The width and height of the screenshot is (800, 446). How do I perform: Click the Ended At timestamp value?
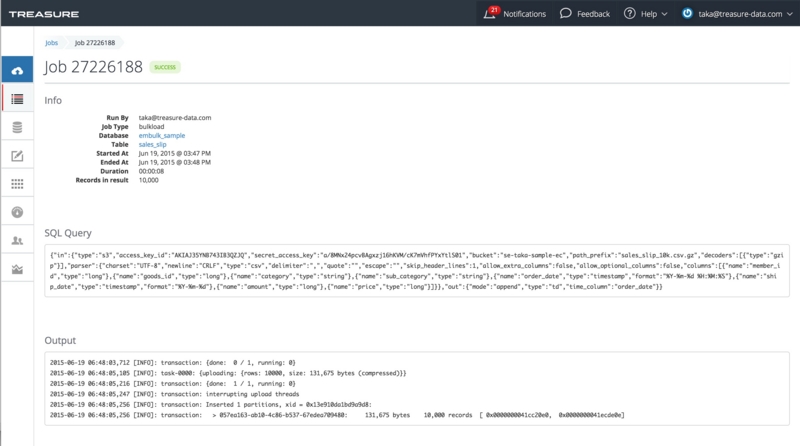(174, 162)
